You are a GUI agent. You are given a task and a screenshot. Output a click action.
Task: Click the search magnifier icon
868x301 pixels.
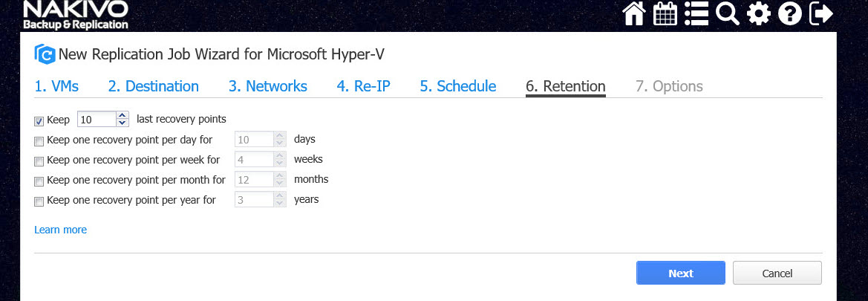pos(727,14)
